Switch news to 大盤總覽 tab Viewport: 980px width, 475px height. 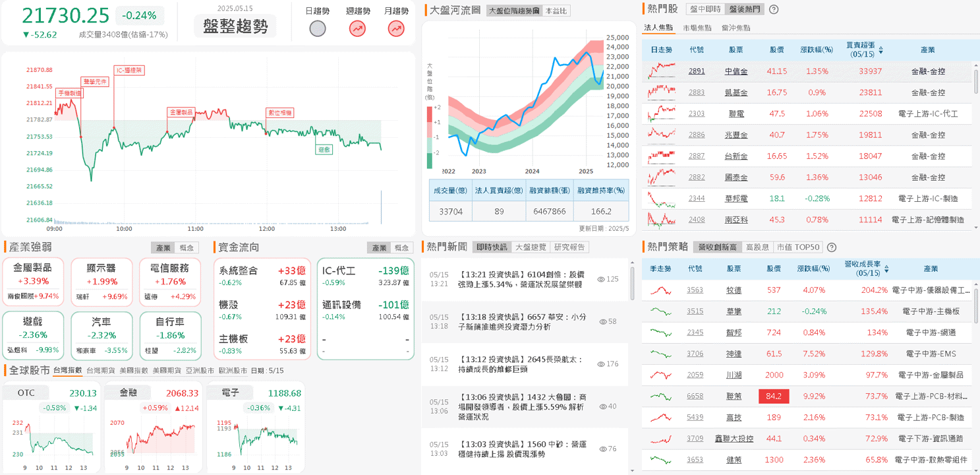pos(531,247)
